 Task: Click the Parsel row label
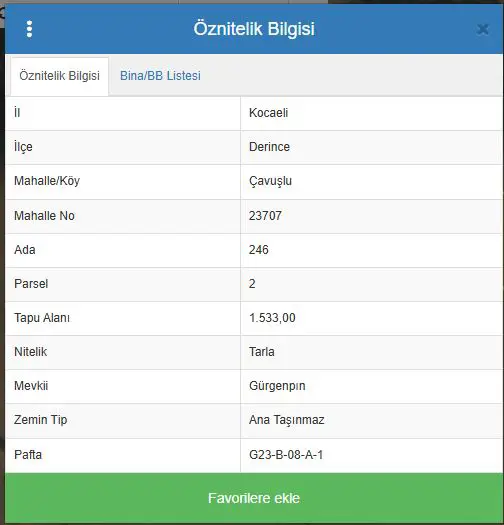(31, 284)
